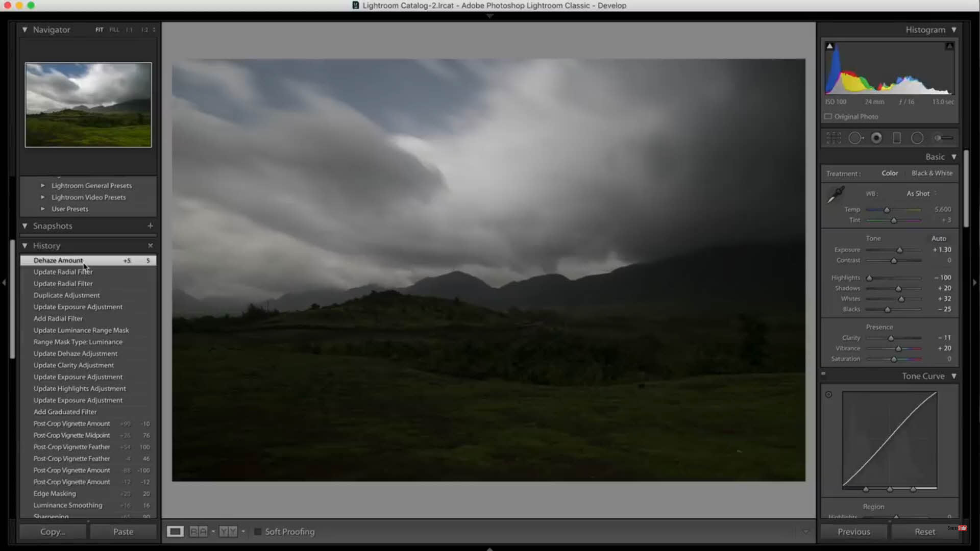Collapse the Basic panel
The height and width of the screenshot is (551, 980).
954,157
